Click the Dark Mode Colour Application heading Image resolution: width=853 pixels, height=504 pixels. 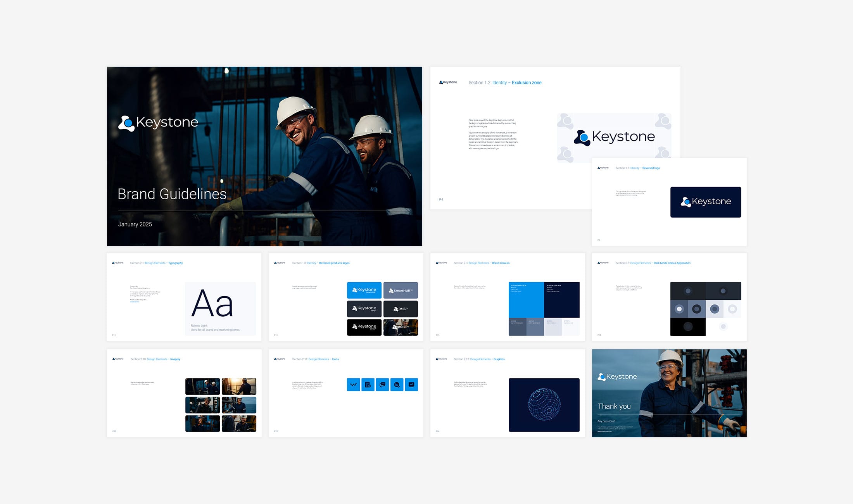(672, 263)
